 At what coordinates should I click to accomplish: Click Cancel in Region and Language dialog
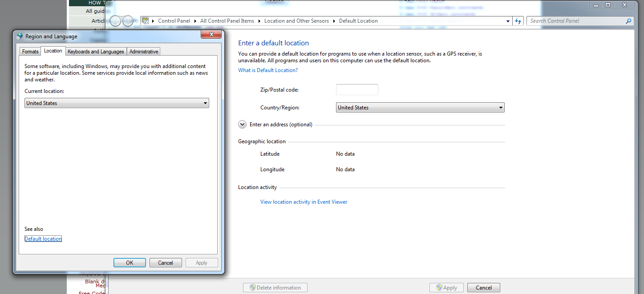166,263
